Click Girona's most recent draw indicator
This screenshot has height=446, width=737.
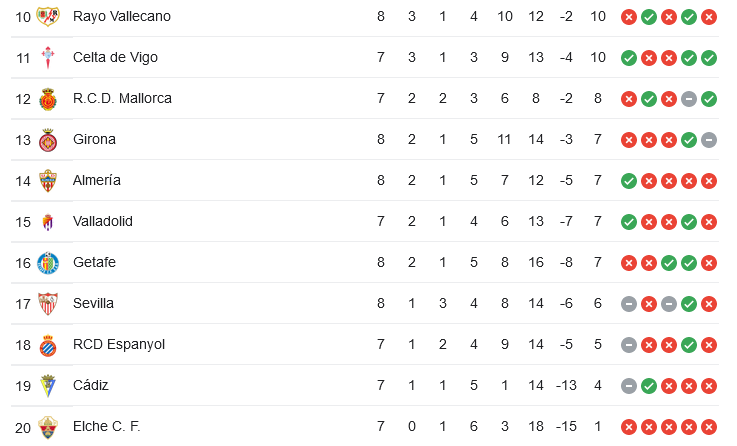click(709, 140)
